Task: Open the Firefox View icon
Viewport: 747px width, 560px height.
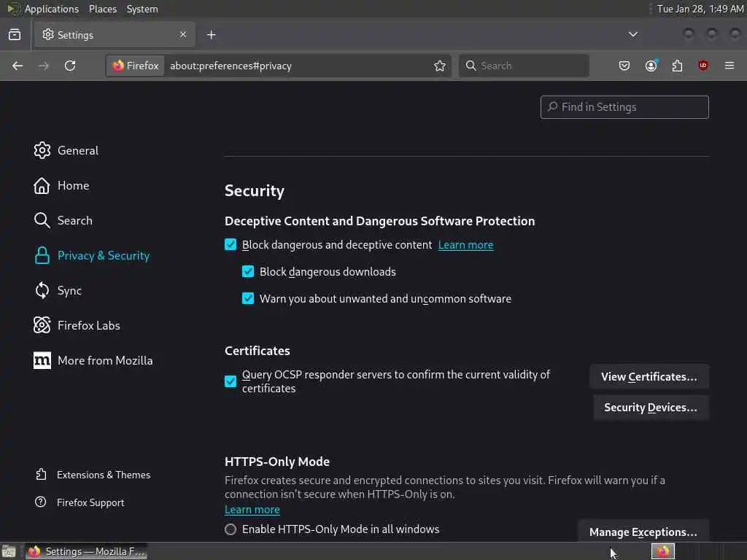Action: (x=15, y=34)
